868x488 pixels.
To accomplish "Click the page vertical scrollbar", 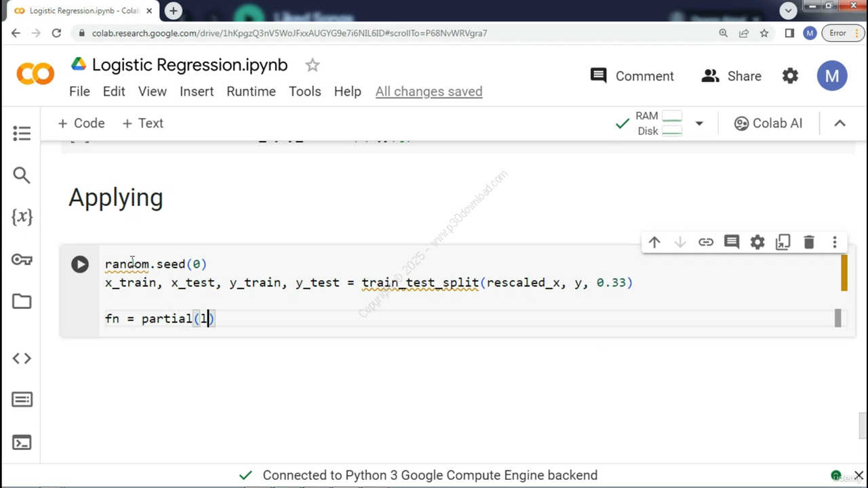I will click(863, 427).
